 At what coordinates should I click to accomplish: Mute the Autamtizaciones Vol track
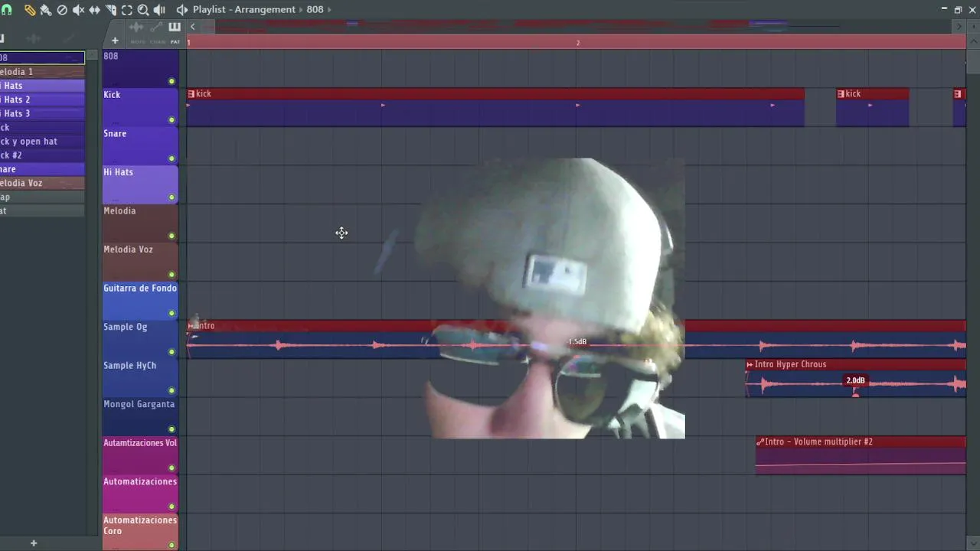(x=171, y=468)
